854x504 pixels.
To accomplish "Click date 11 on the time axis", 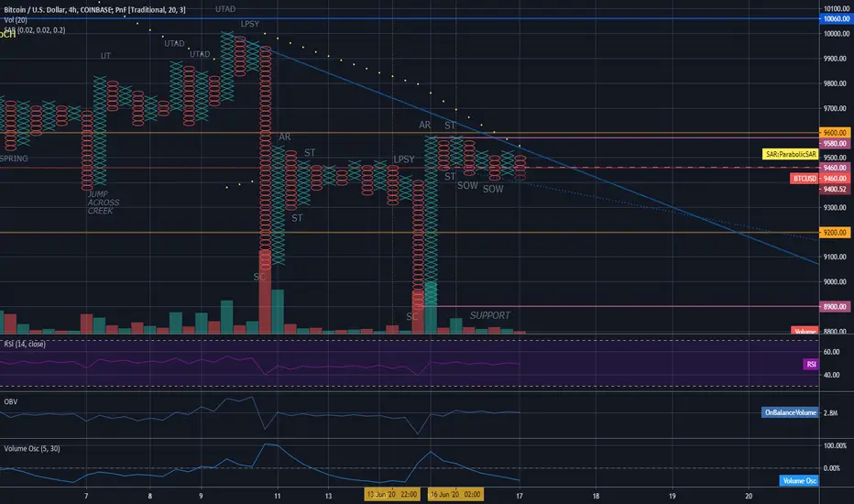I will click(x=278, y=496).
